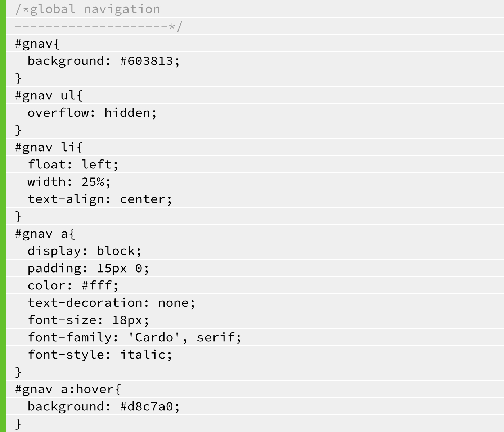Image resolution: width=504 pixels, height=432 pixels.
Task: Click the "global navigation" comment line
Action: pos(88,9)
